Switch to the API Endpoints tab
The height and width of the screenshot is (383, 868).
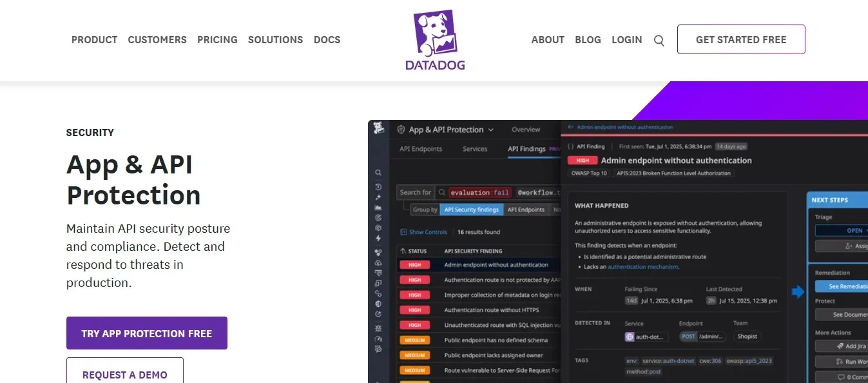point(421,149)
